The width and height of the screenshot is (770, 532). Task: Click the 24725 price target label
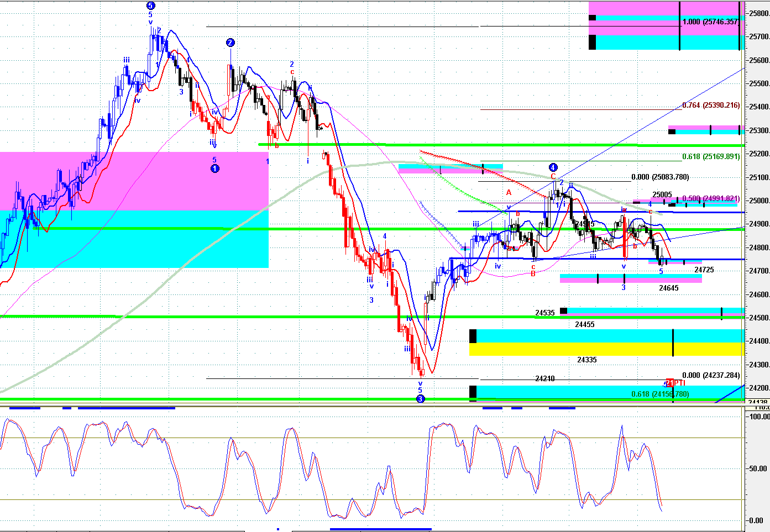[704, 270]
